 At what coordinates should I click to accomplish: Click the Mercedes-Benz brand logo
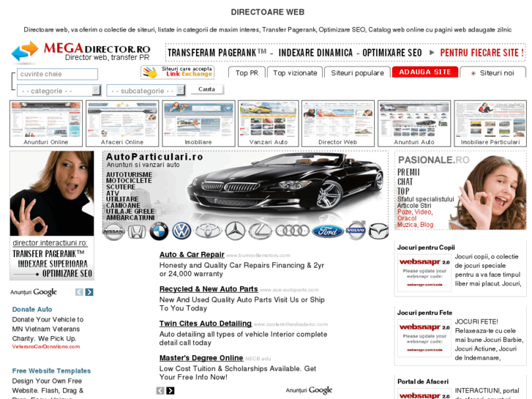235,231
